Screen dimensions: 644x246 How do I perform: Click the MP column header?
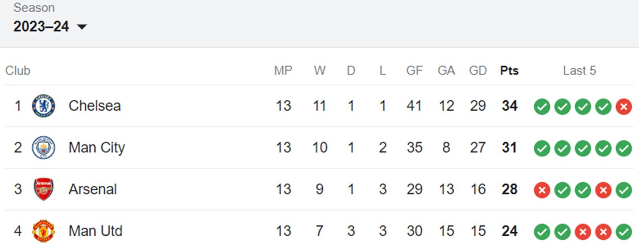[x=283, y=71]
